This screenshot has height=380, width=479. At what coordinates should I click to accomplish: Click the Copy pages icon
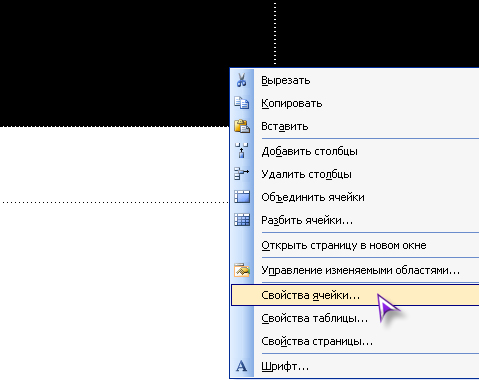point(242,103)
